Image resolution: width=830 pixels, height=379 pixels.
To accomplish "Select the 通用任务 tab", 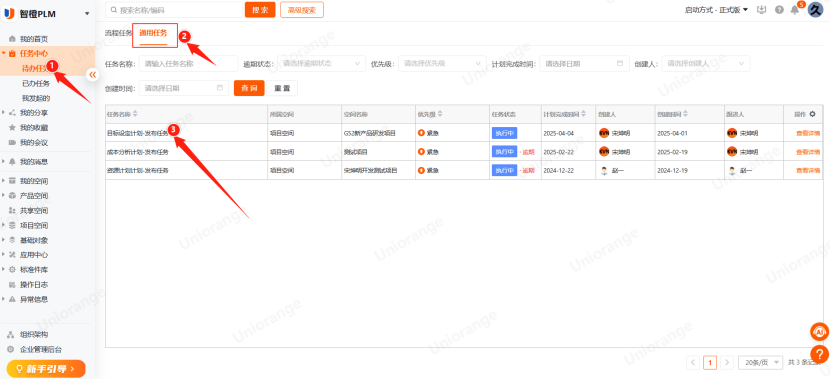I will 154,33.
